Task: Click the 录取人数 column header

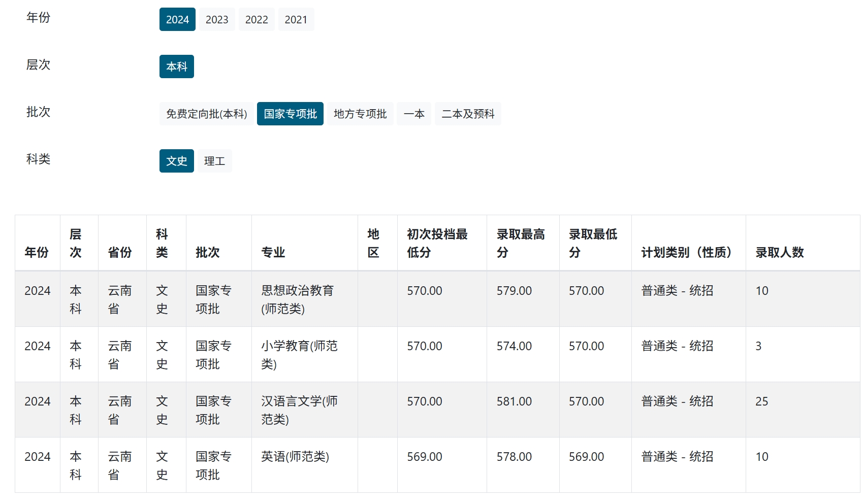Action: (x=780, y=252)
